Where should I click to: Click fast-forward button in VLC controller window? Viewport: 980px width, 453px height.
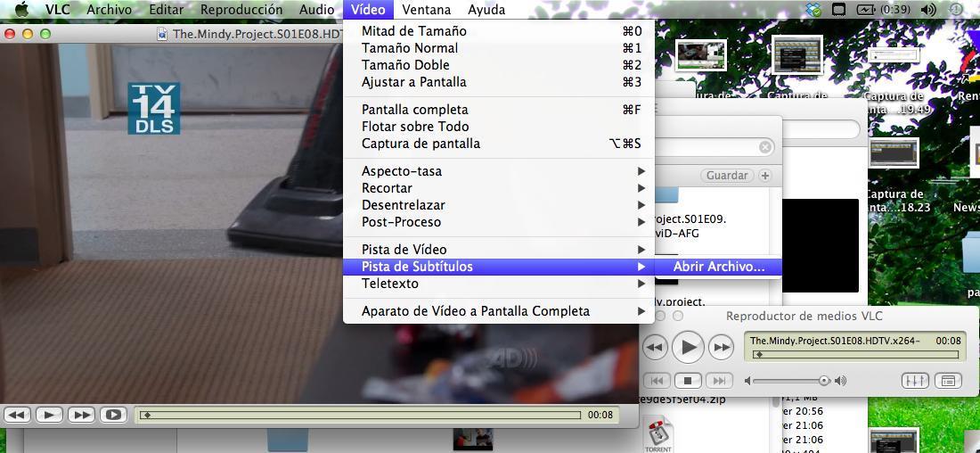721,347
